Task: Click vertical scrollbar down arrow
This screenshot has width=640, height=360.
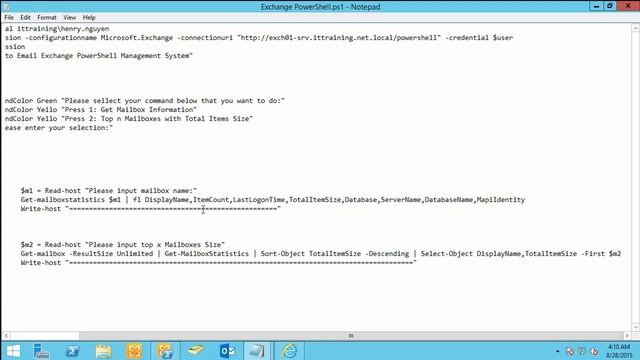Action: point(636,327)
